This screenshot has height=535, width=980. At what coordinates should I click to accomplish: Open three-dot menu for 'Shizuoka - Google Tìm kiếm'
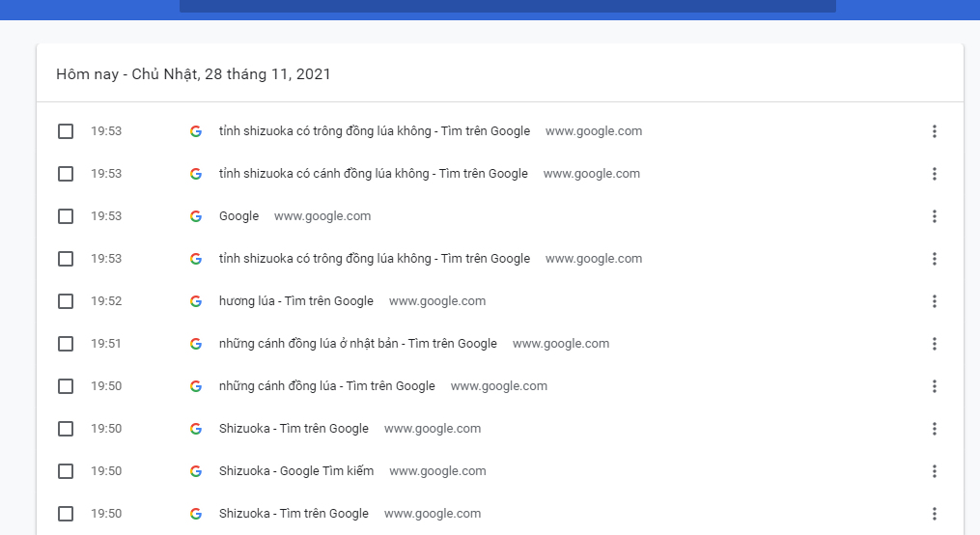934,471
